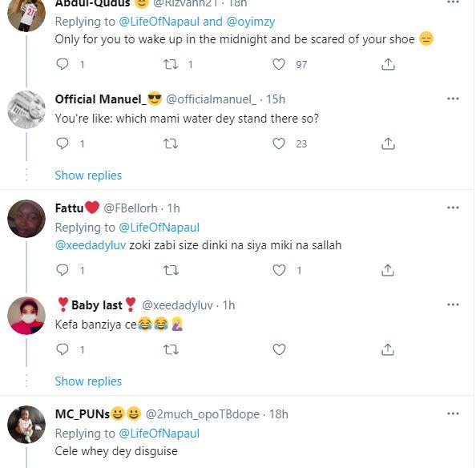Show replies under Official Manuel_'s tweet

88,175
